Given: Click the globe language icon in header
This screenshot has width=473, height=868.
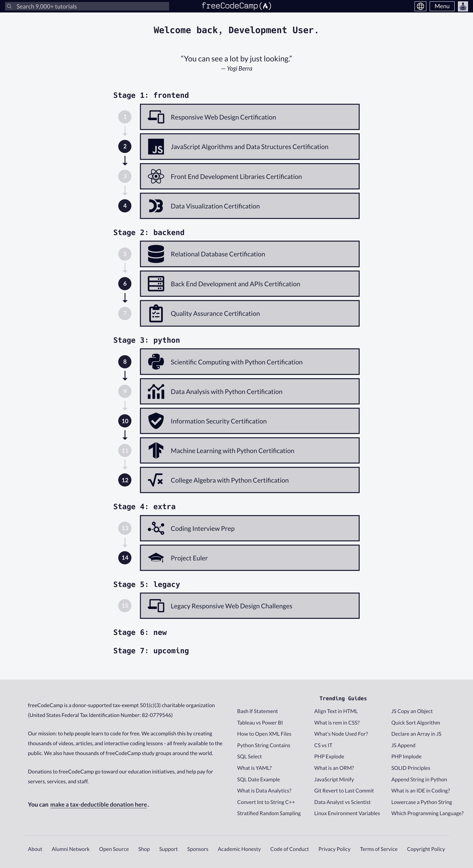Looking at the screenshot, I should [x=420, y=6].
